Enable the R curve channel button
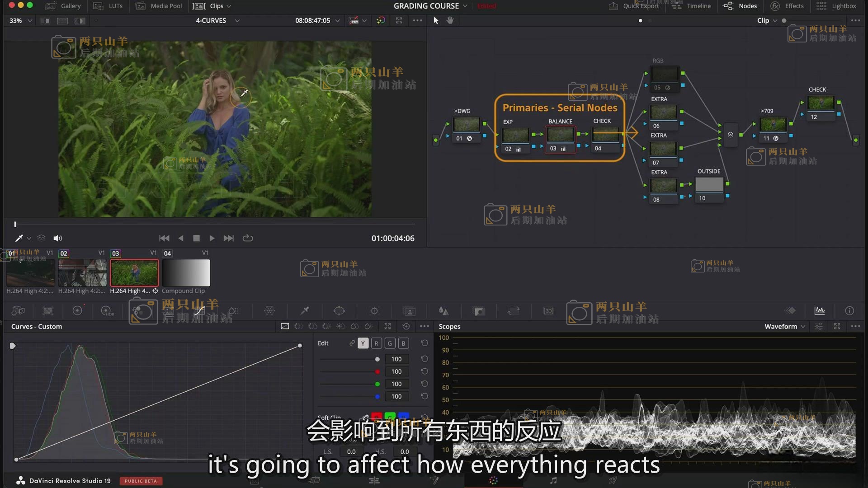This screenshot has width=868, height=488. point(376,343)
